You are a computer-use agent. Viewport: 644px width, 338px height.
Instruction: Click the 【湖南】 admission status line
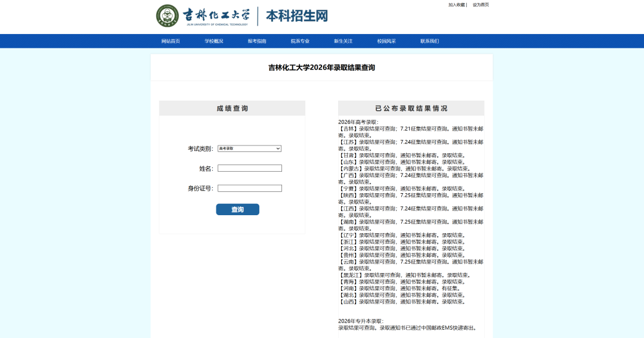(411, 225)
